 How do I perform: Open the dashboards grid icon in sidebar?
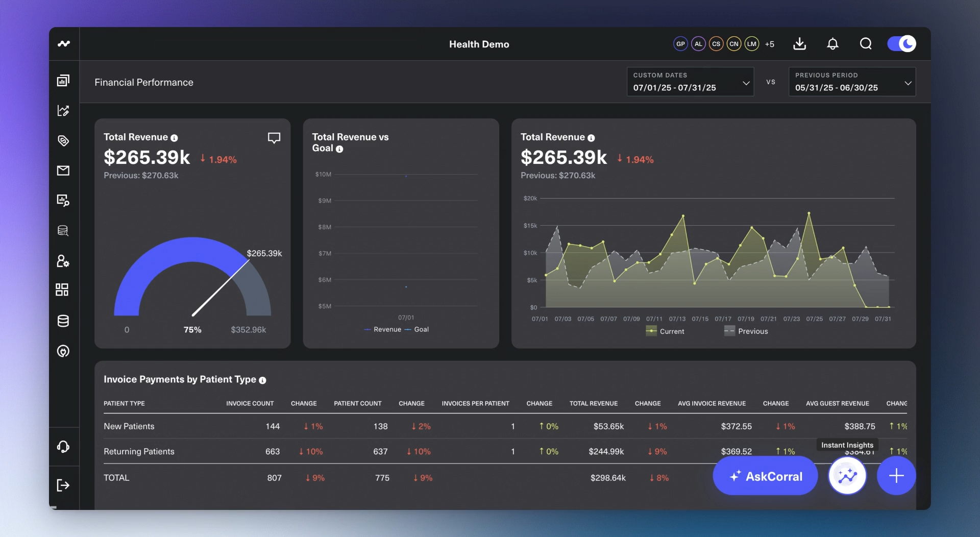62,290
